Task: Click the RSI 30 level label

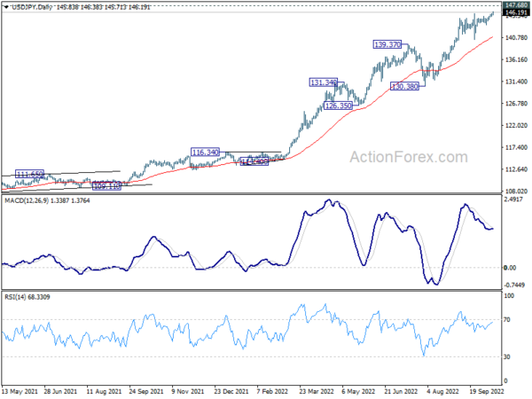Action: [x=507, y=357]
